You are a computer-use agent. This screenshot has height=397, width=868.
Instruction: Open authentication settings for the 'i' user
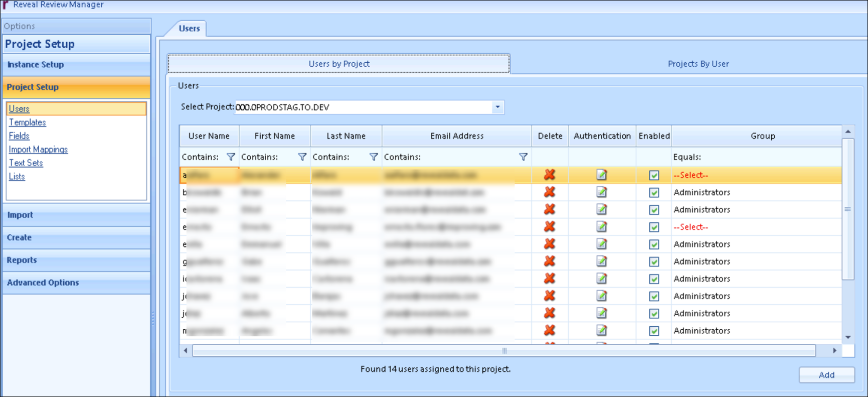(x=602, y=279)
